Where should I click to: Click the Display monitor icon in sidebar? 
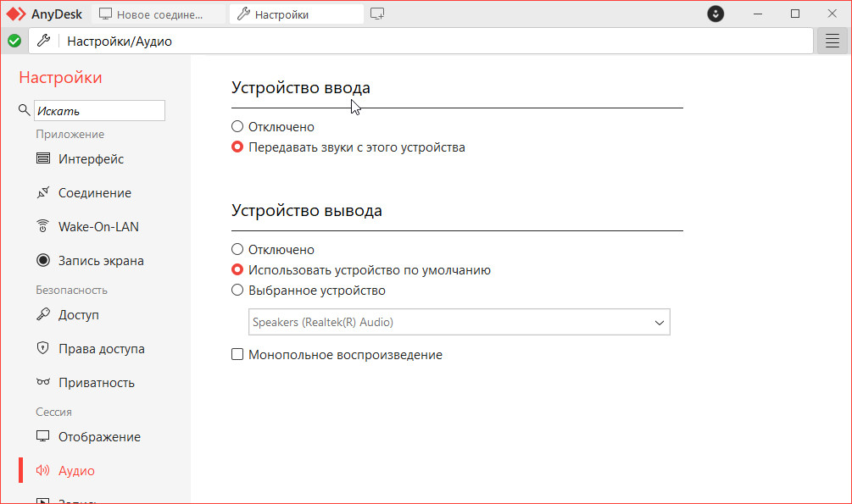pyautogui.click(x=42, y=437)
